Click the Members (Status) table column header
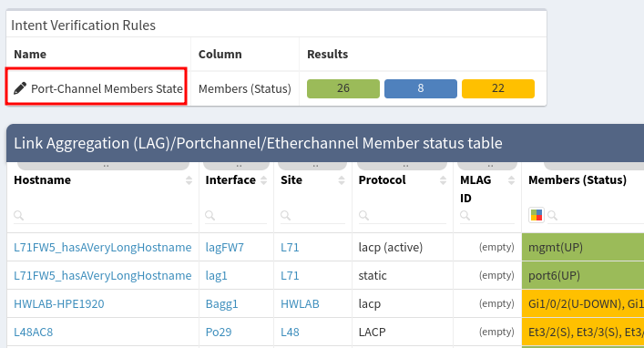 tap(578, 180)
